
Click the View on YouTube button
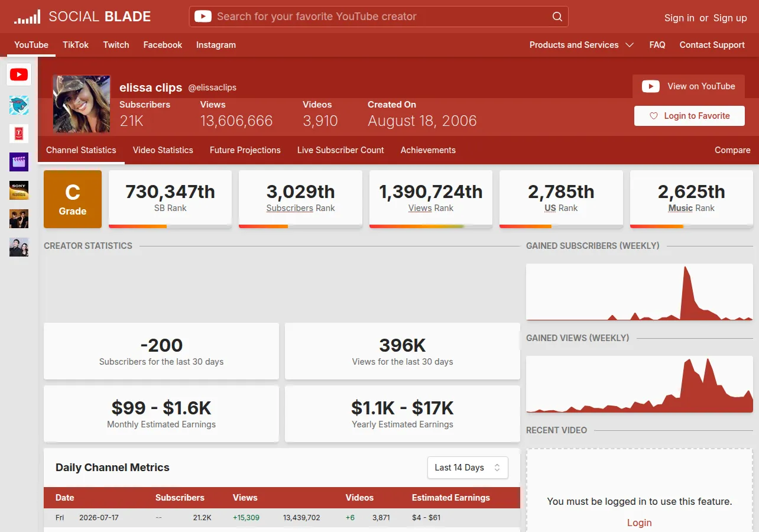pyautogui.click(x=689, y=86)
